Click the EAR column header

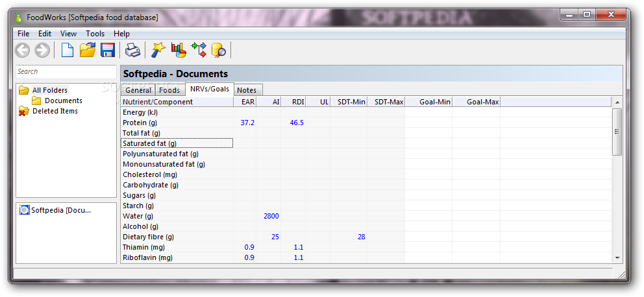click(245, 102)
